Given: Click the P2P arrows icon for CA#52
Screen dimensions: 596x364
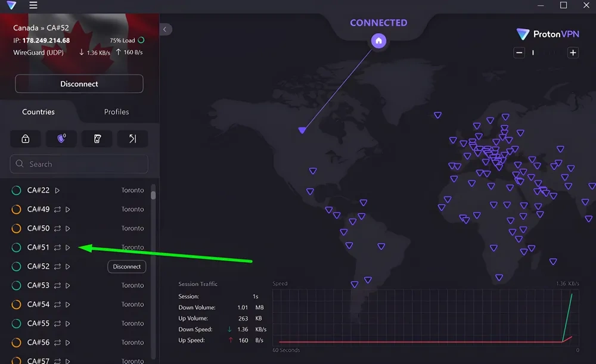Looking at the screenshot, I should click(57, 266).
